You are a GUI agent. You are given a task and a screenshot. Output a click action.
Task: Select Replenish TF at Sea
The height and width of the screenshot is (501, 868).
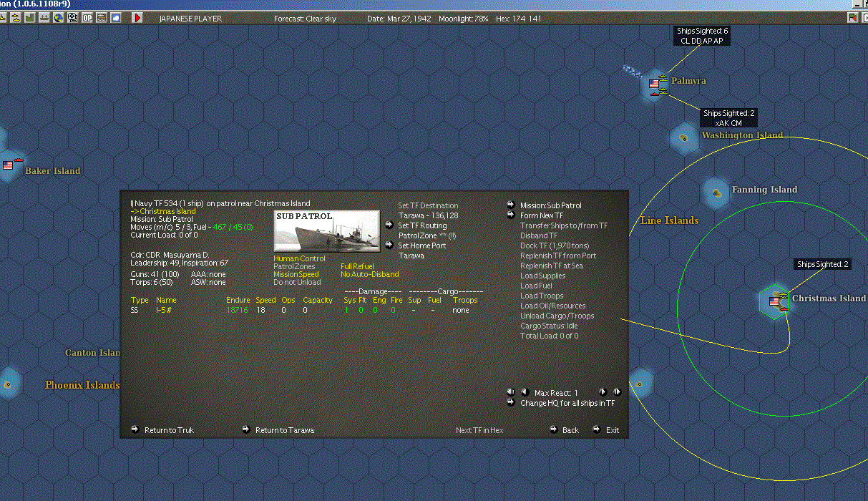[x=552, y=266]
